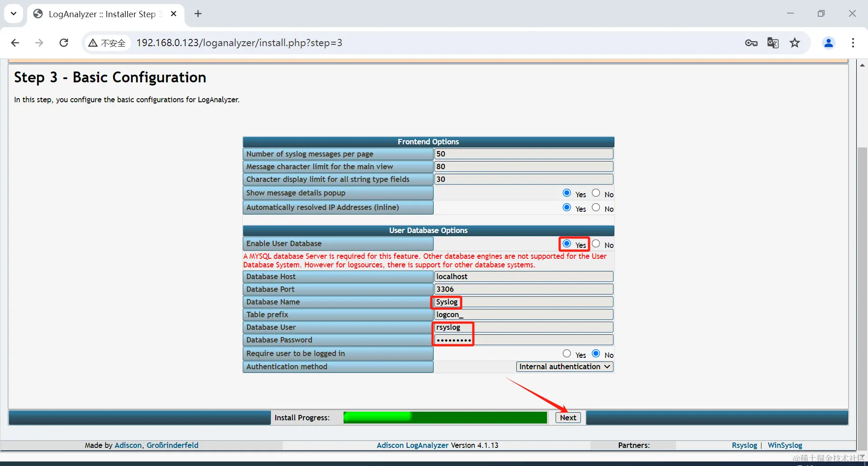Screen dimensions: 868x466
Task: Open the tab search dropdown arrow
Action: (14, 14)
